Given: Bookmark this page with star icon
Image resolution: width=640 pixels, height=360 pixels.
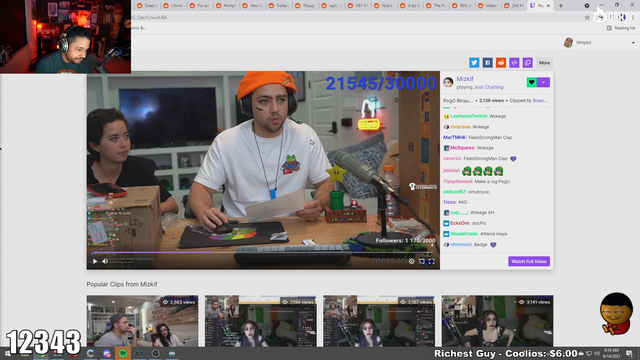Looking at the screenshot, I should pyautogui.click(x=587, y=18).
